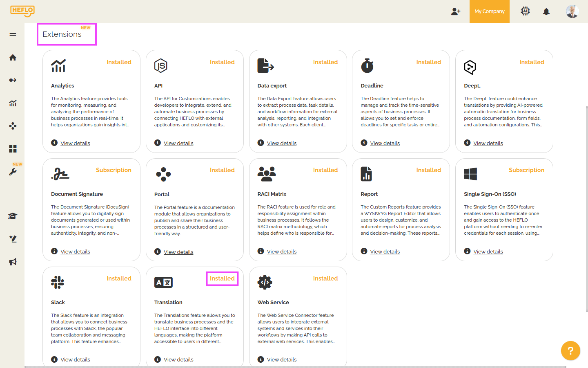Open the notifications bell
588x368 pixels.
546,11
